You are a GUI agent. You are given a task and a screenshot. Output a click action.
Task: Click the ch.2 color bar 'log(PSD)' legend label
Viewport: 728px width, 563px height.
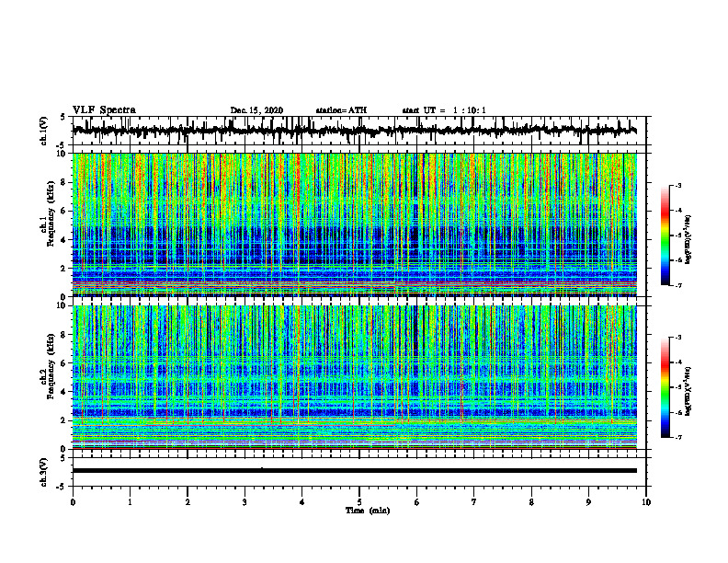click(688, 391)
